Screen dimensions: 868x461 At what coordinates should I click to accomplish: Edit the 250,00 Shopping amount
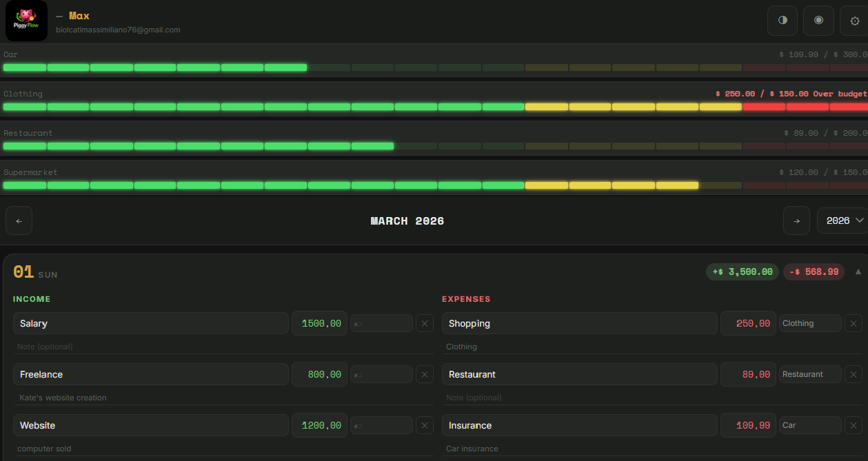tap(748, 323)
